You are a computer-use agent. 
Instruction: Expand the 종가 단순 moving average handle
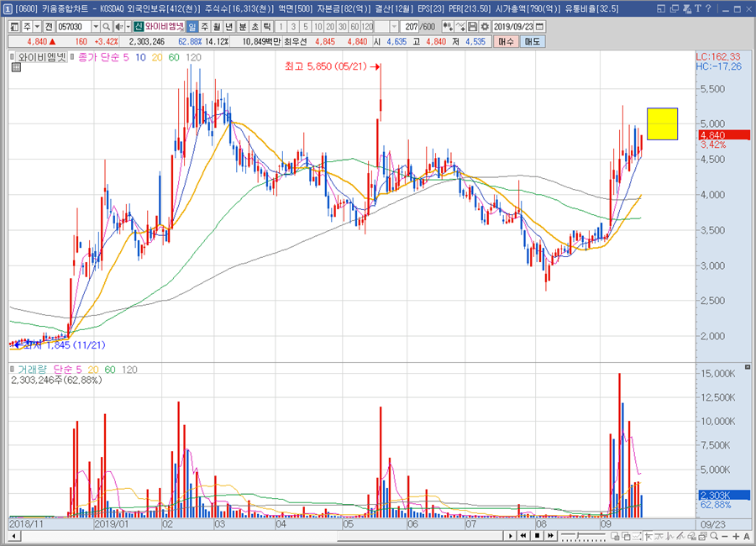pos(72,57)
